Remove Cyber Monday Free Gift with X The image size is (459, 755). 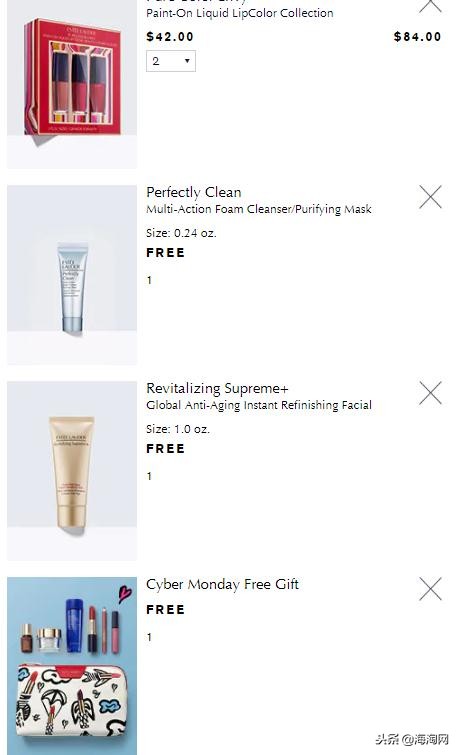point(430,589)
